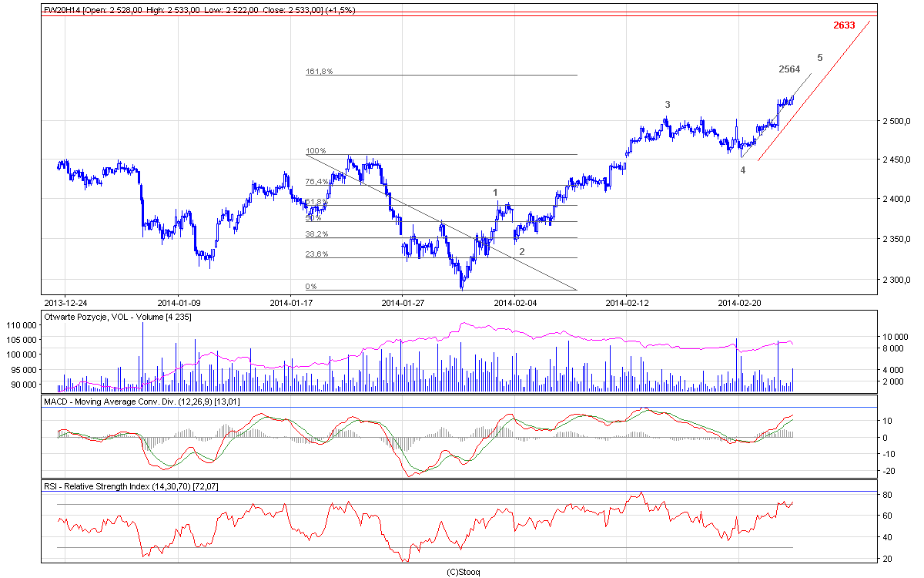Click the red 2633 target label
Screen dimensions: 924x578
[x=844, y=25]
